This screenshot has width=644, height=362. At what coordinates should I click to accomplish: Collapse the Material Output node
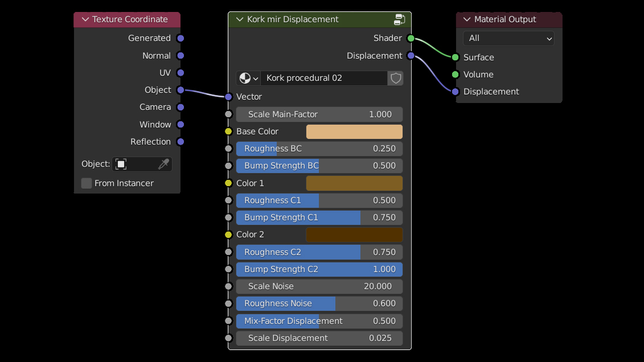click(467, 19)
